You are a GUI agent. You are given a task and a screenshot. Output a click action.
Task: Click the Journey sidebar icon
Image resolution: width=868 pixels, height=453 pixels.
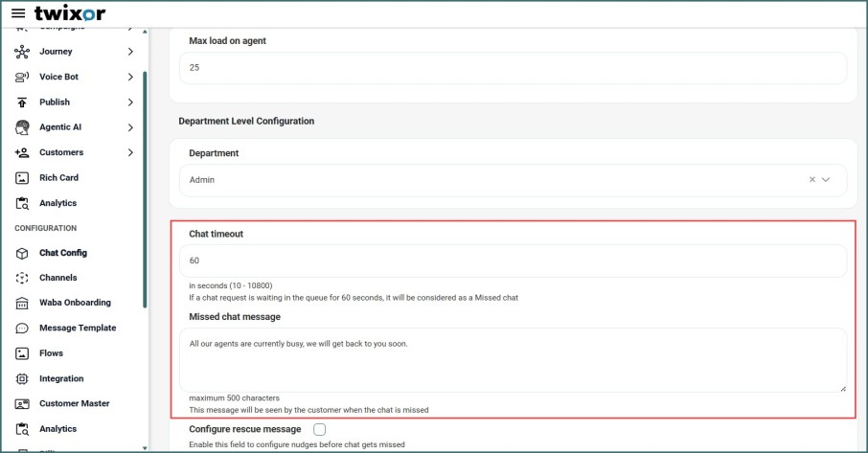pos(22,52)
